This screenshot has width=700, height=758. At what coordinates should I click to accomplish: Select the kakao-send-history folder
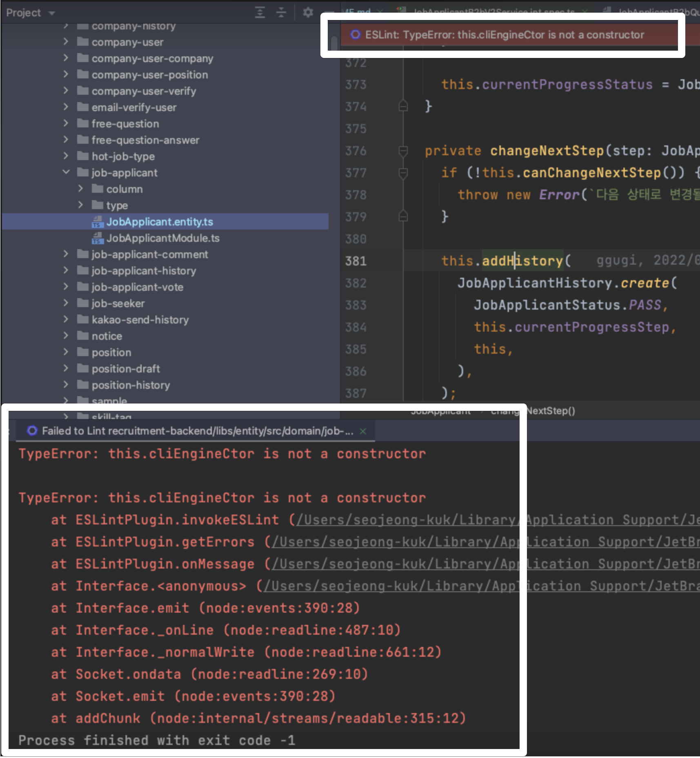pyautogui.click(x=140, y=320)
